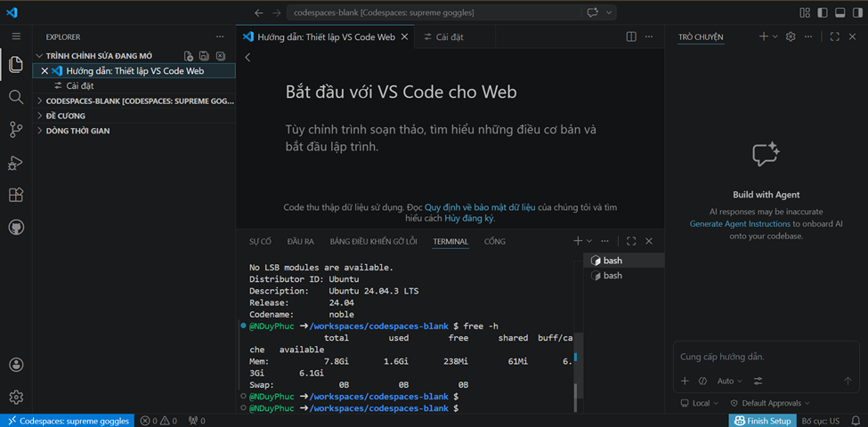868x427 pixels.
Task: Switch to the ĐẦU RA panel tab
Action: point(301,242)
